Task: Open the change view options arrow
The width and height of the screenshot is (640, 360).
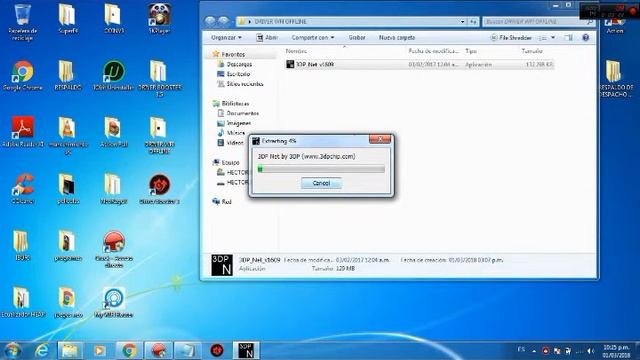Action: point(553,38)
